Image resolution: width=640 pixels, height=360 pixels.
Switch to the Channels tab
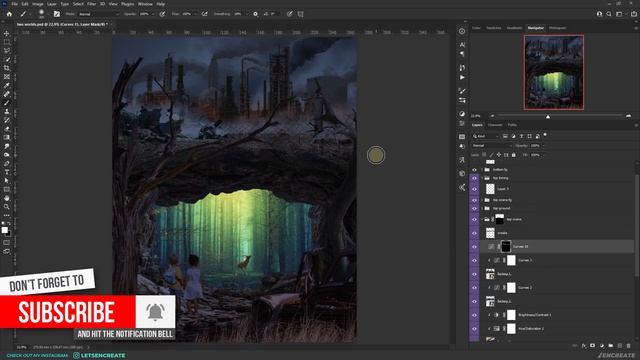[x=495, y=125]
